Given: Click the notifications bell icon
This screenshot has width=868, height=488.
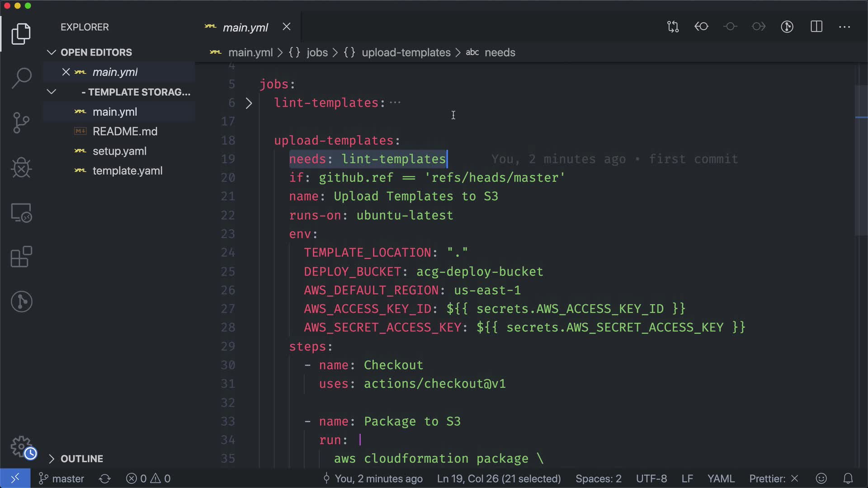Looking at the screenshot, I should 848,479.
